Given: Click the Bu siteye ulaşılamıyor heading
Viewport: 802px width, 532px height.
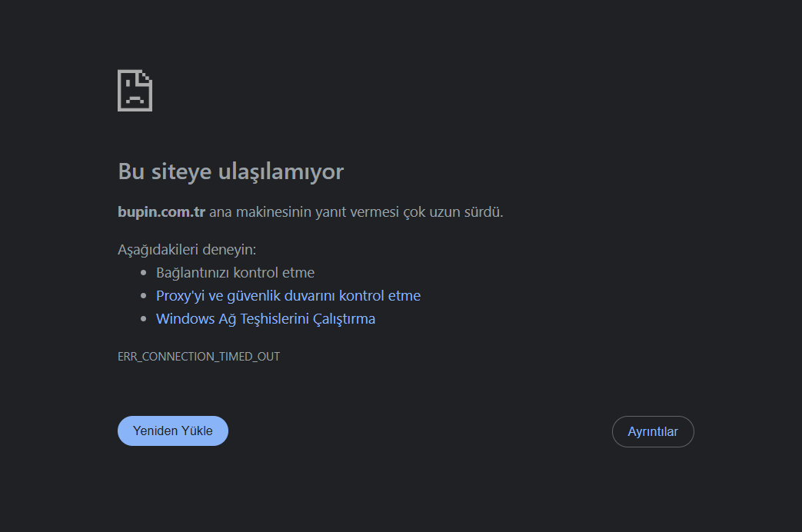Looking at the screenshot, I should pyautogui.click(x=231, y=171).
